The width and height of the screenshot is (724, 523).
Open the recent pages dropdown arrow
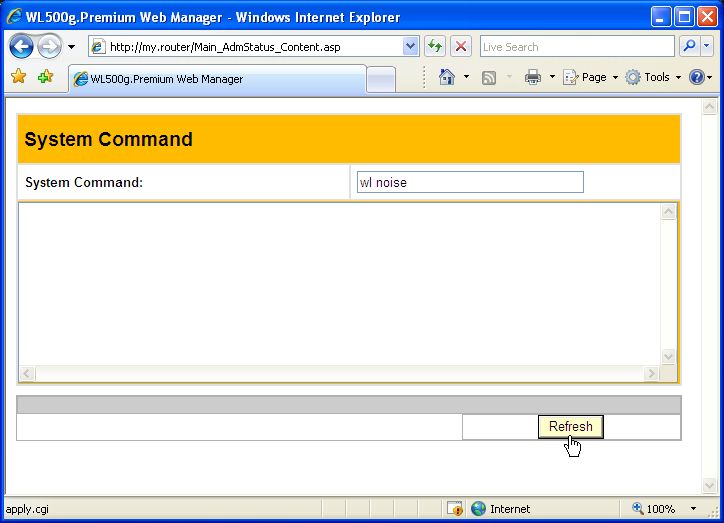click(71, 47)
